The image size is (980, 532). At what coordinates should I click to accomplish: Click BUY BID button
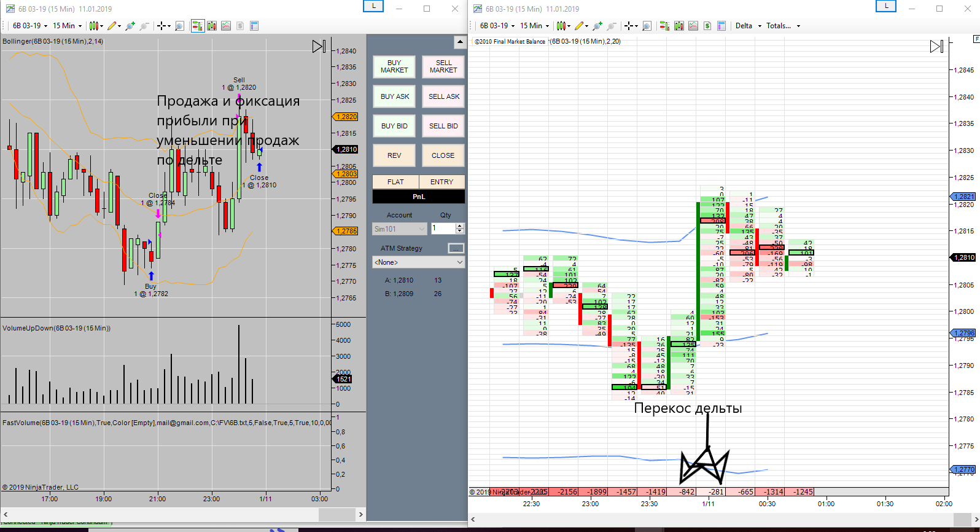pos(394,126)
